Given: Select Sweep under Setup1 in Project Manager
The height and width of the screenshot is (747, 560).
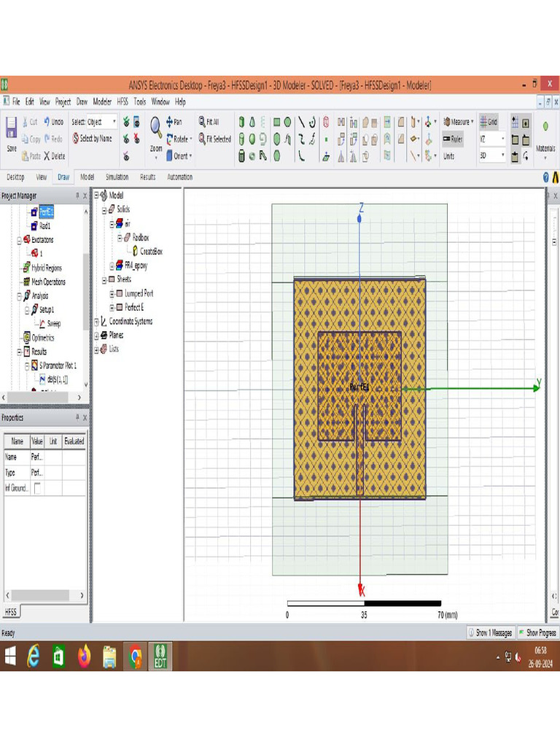Looking at the screenshot, I should (54, 323).
